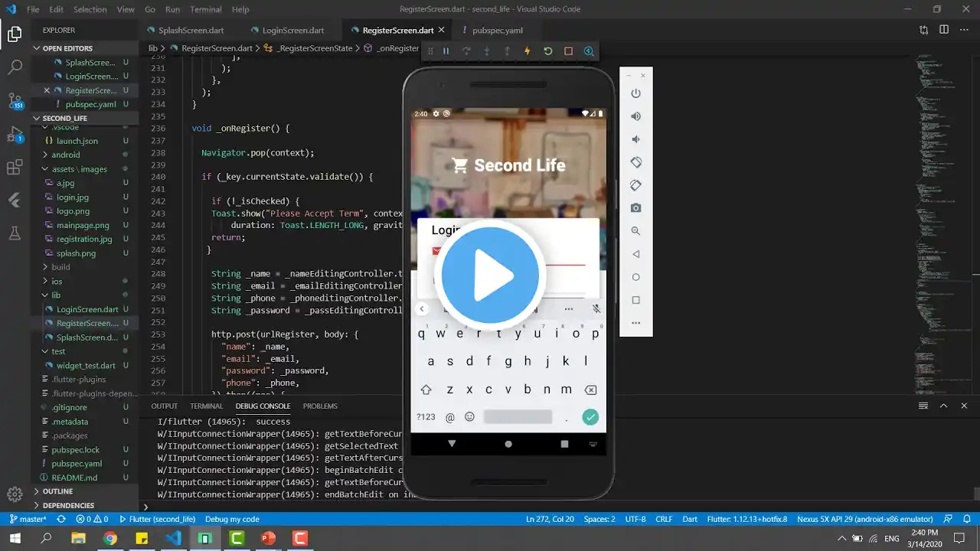Collapse the SECOND_LIFE folder section

(64, 119)
